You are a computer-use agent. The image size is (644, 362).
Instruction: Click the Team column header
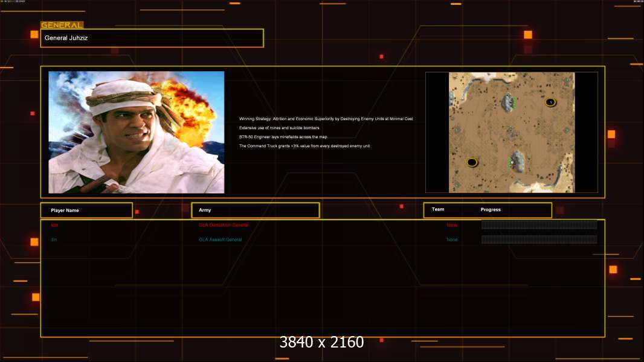pyautogui.click(x=438, y=209)
